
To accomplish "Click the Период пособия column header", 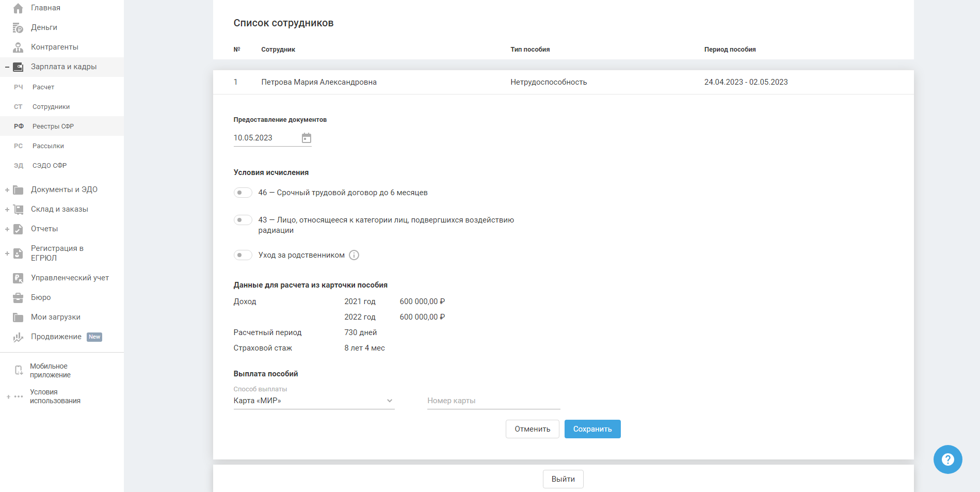I will point(730,50).
